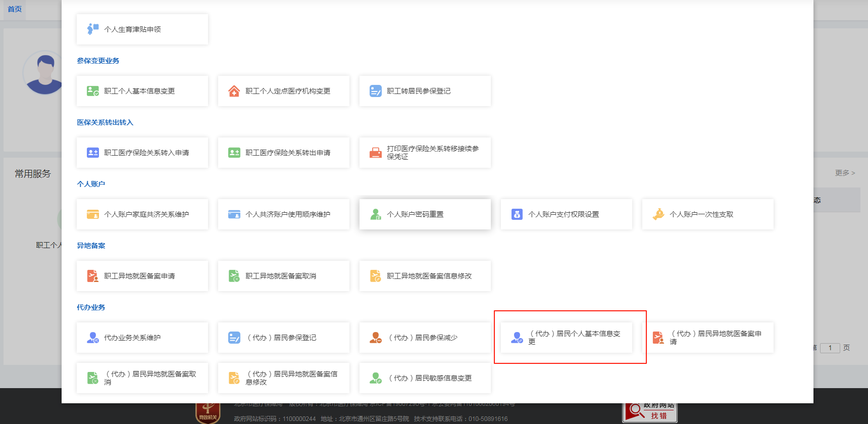Click the 职工医疗保险关系转出申请 icon

coord(234,152)
